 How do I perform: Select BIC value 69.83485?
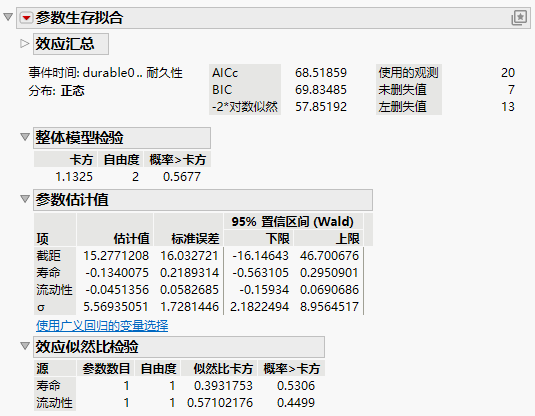tap(321, 90)
